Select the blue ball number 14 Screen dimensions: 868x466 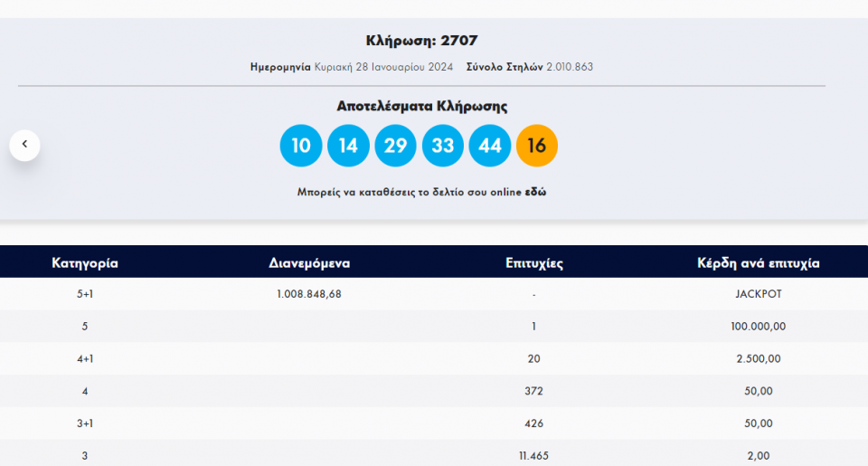[x=348, y=146]
